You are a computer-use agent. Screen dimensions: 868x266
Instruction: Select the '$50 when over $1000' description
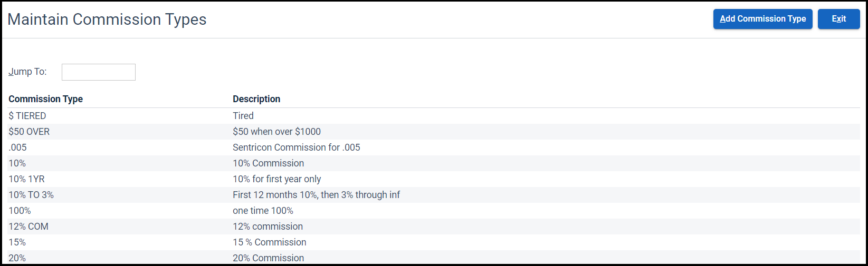point(276,132)
